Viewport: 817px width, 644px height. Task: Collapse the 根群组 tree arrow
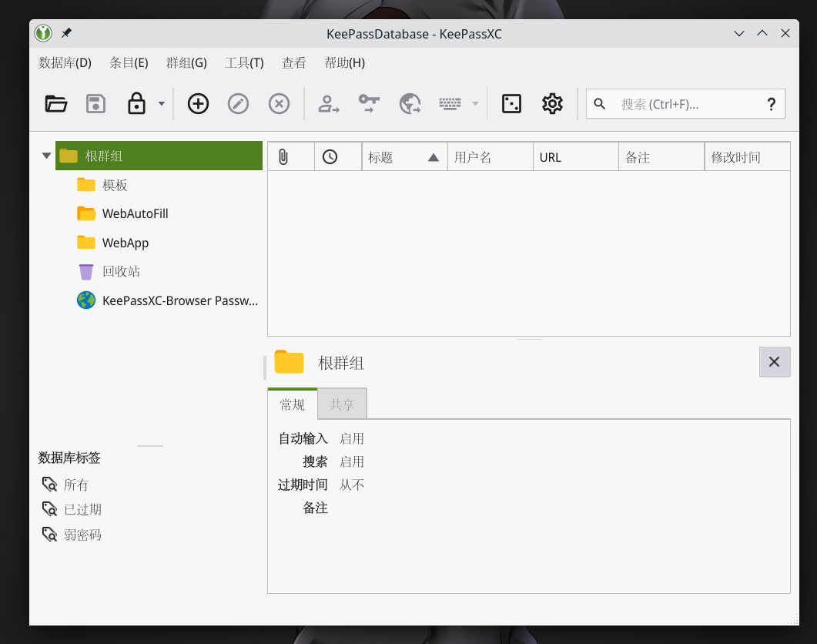click(x=46, y=156)
